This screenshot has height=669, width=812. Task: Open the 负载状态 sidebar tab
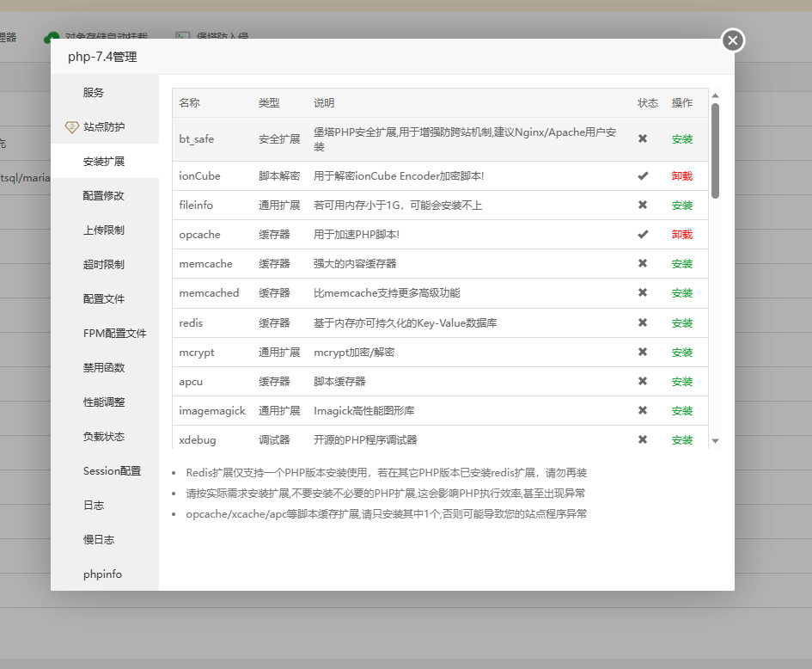click(x=104, y=436)
